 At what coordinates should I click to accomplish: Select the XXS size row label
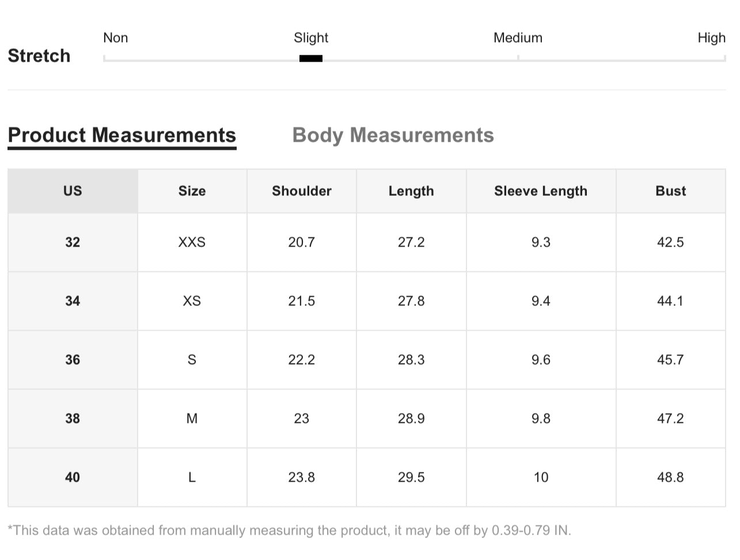(x=192, y=242)
